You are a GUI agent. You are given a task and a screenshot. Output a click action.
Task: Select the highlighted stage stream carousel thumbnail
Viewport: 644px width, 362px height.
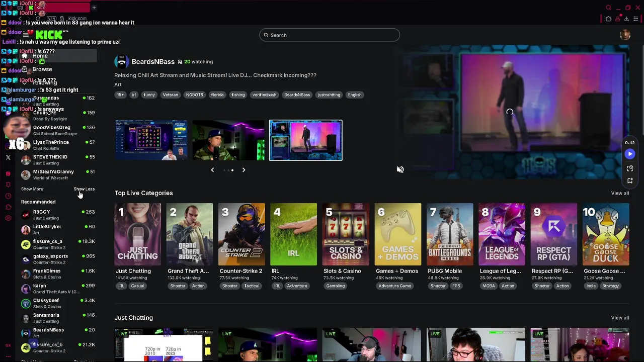(x=305, y=140)
